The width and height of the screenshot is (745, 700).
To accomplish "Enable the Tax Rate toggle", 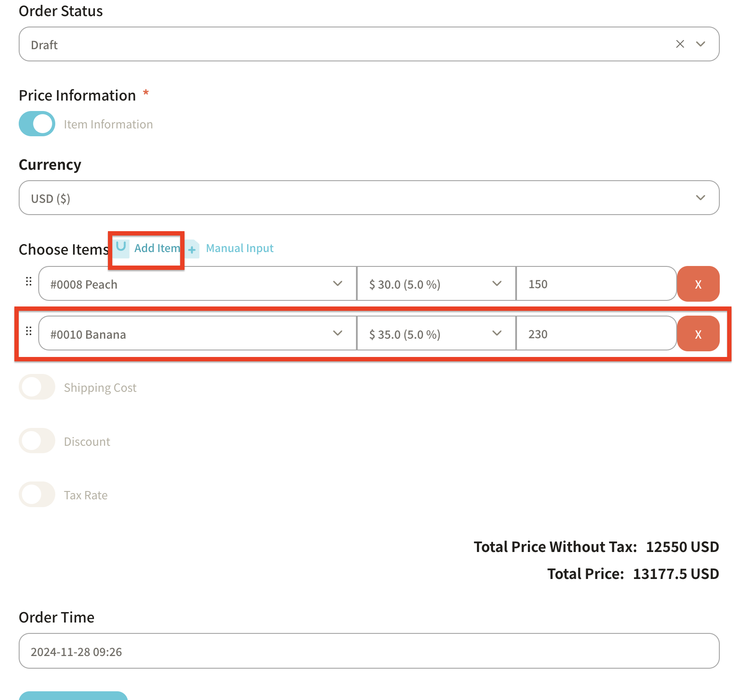I will [x=37, y=495].
